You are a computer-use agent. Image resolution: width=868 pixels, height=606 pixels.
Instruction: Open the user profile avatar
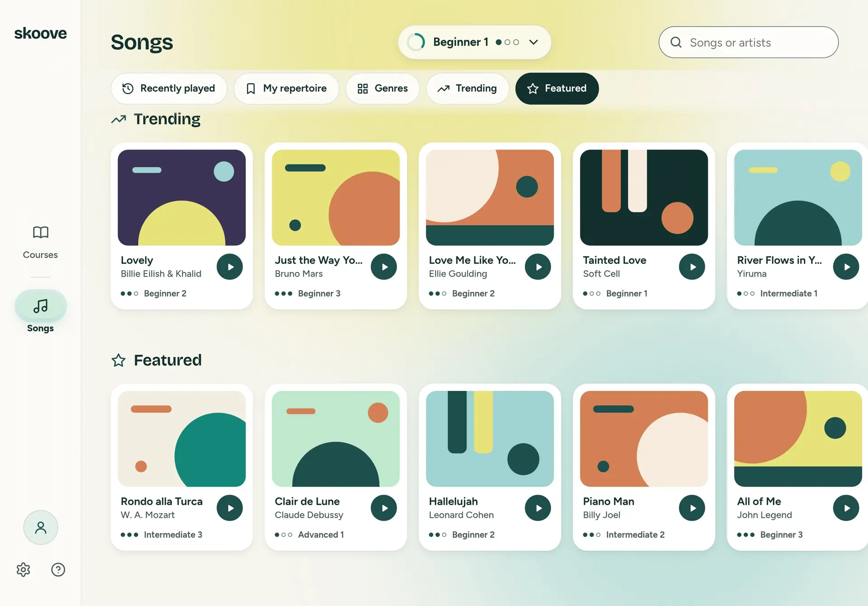click(x=41, y=527)
